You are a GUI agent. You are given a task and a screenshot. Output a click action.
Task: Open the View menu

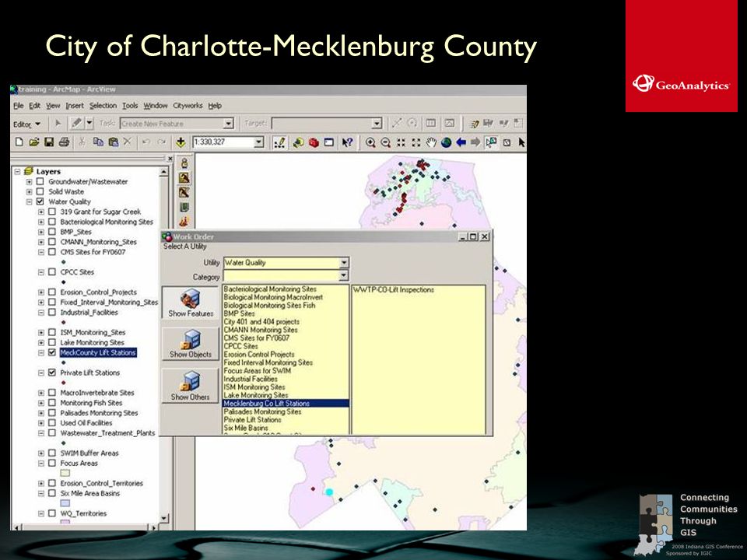click(53, 106)
